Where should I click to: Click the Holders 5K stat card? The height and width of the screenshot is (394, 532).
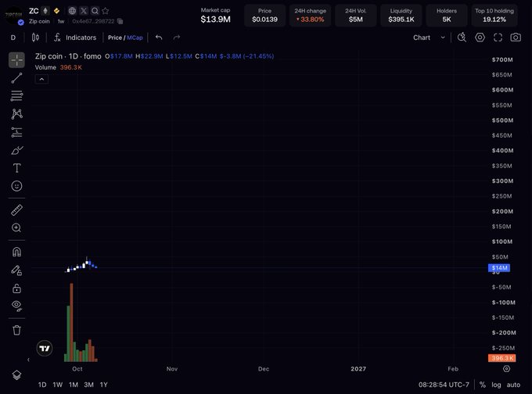pyautogui.click(x=447, y=16)
